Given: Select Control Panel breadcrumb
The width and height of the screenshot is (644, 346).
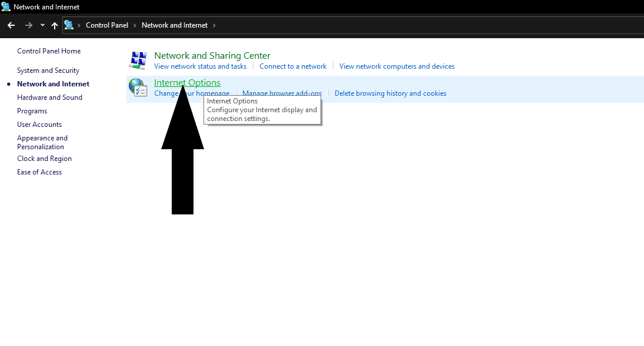Looking at the screenshot, I should (107, 25).
